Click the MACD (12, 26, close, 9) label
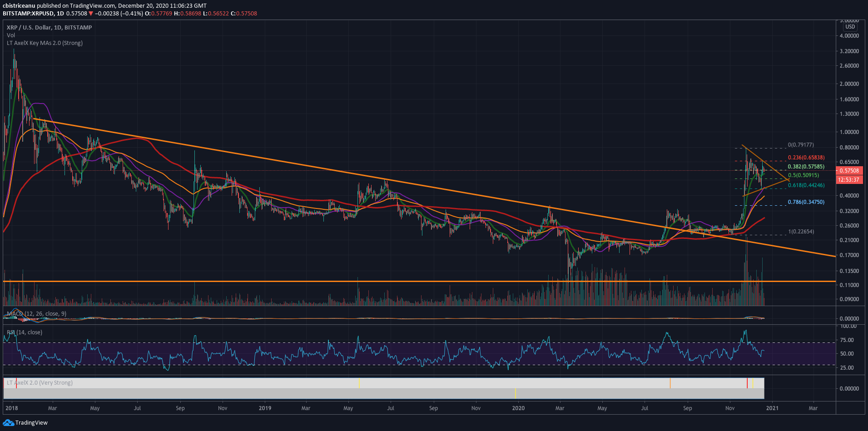 36,314
